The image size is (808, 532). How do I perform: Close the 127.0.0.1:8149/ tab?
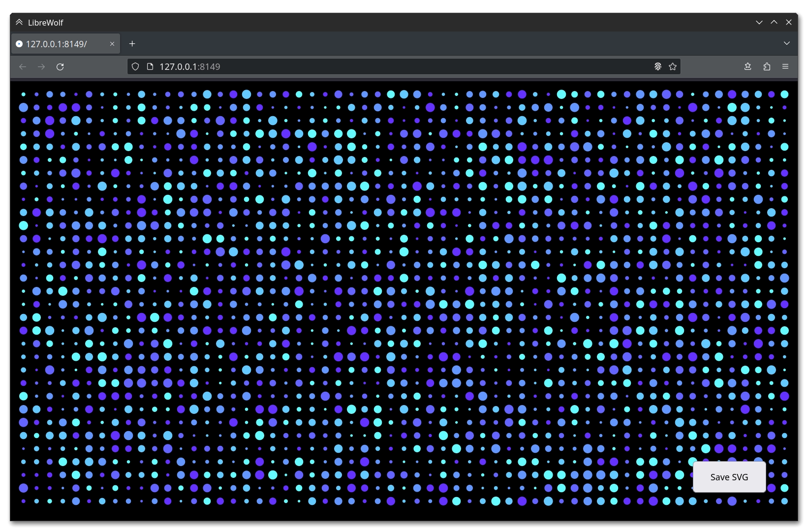112,44
